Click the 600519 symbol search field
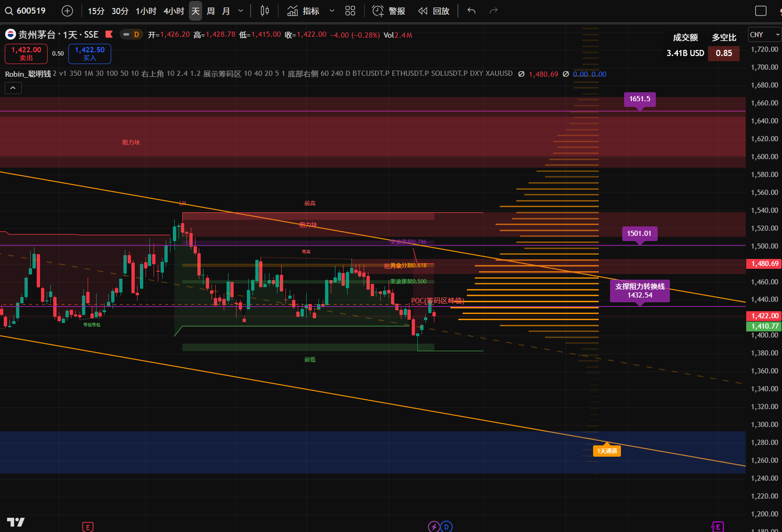This screenshot has width=782, height=532. coord(31,11)
